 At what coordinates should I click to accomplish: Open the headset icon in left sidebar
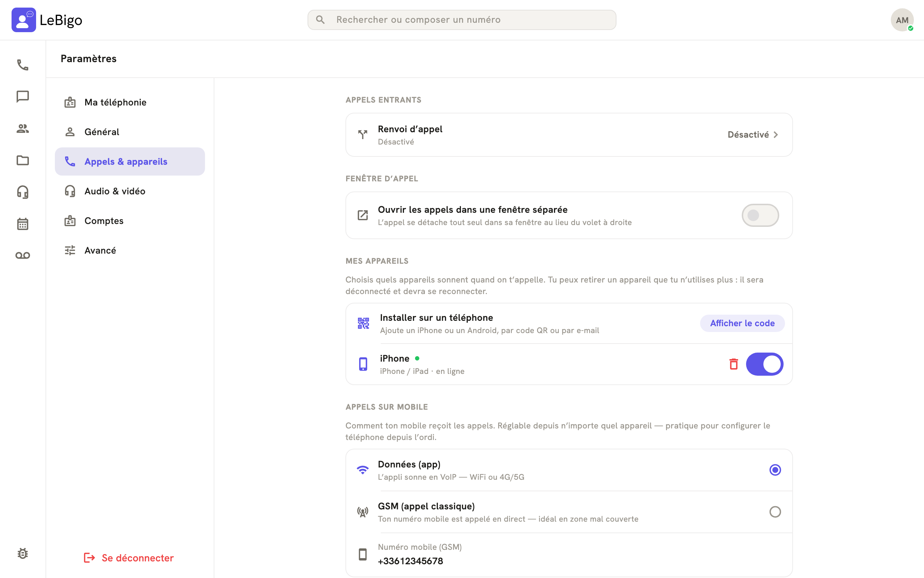22,192
